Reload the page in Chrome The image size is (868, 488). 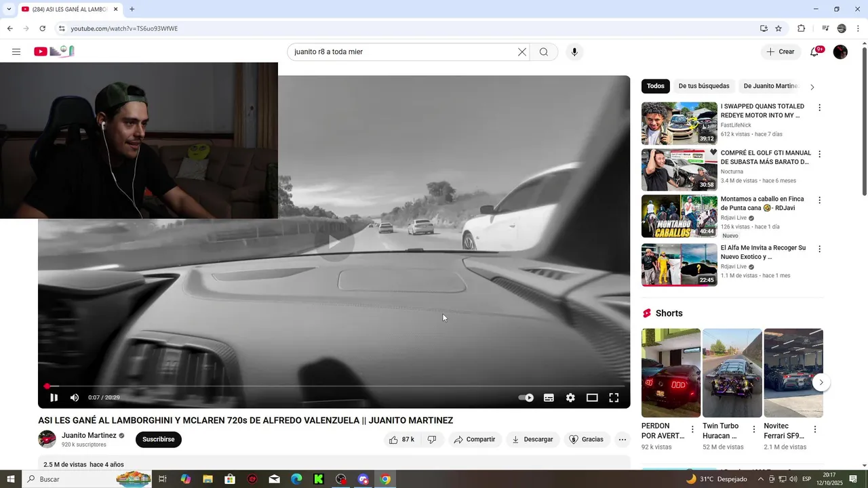(x=42, y=28)
